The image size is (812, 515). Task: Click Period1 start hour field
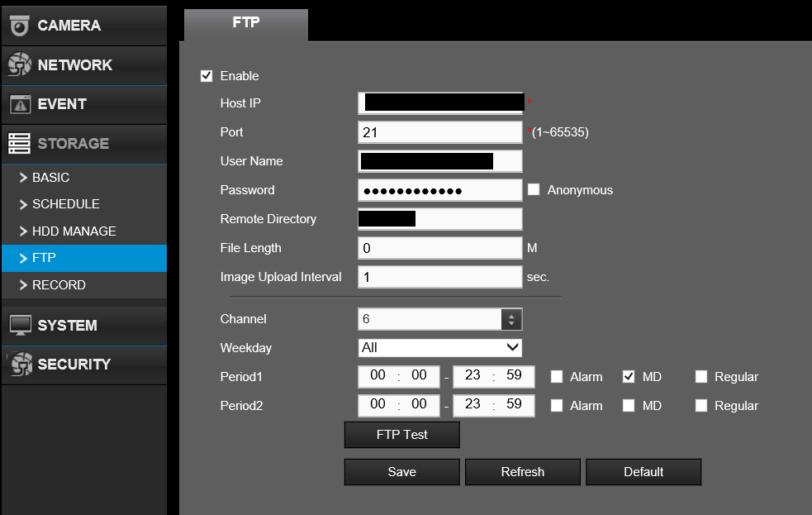pyautogui.click(x=378, y=375)
